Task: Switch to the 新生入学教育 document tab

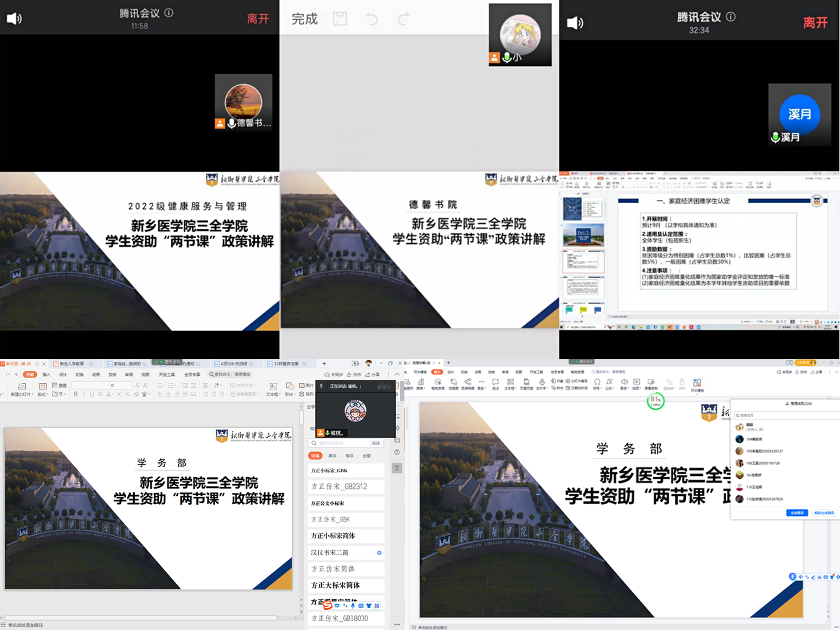Action: [72, 364]
